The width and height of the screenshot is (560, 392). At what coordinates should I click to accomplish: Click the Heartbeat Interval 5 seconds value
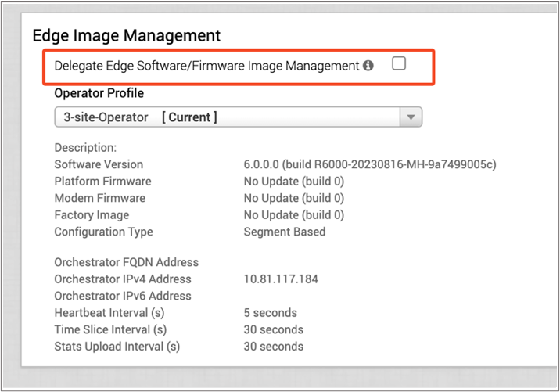point(270,313)
